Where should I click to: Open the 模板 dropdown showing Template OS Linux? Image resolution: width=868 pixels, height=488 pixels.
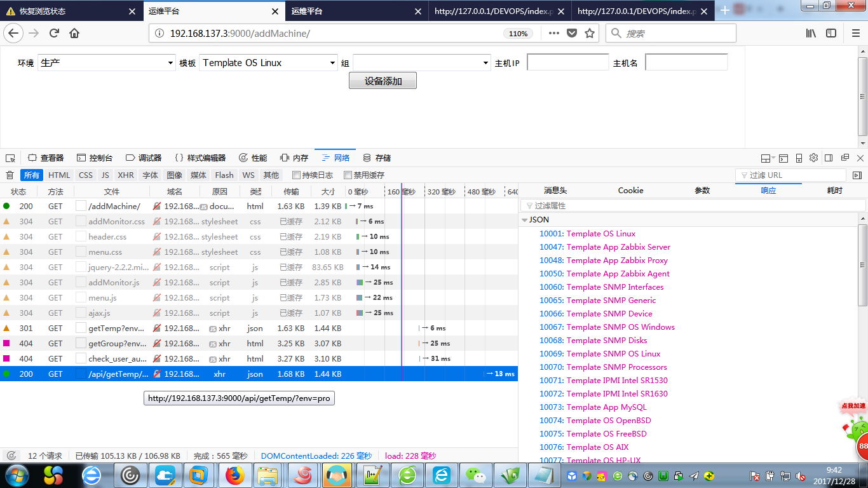(x=269, y=62)
